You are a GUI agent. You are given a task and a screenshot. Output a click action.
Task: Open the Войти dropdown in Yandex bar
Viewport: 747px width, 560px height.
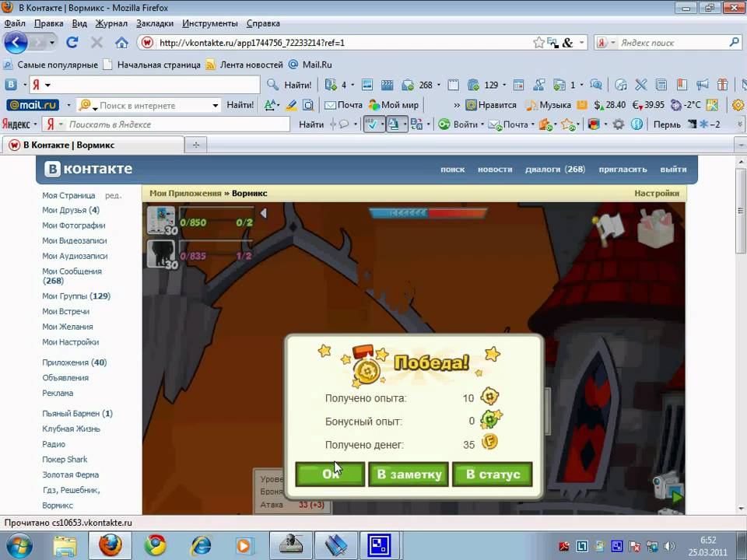click(x=482, y=124)
